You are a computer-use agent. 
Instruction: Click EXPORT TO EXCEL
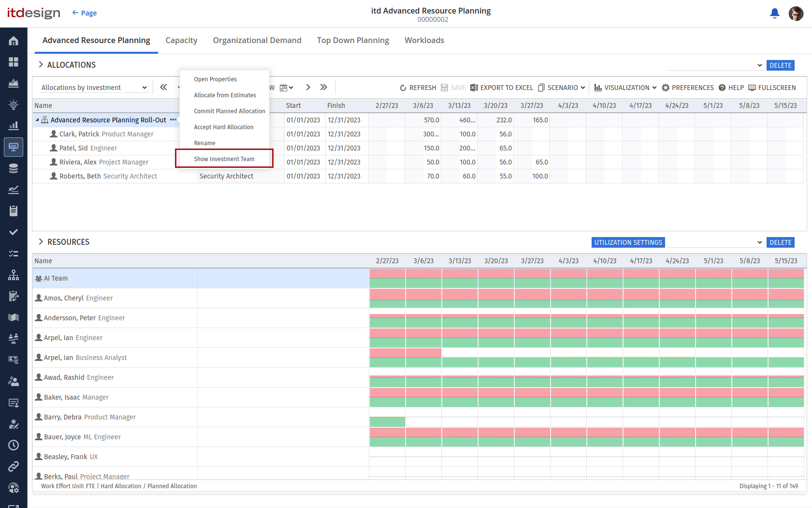click(x=502, y=88)
